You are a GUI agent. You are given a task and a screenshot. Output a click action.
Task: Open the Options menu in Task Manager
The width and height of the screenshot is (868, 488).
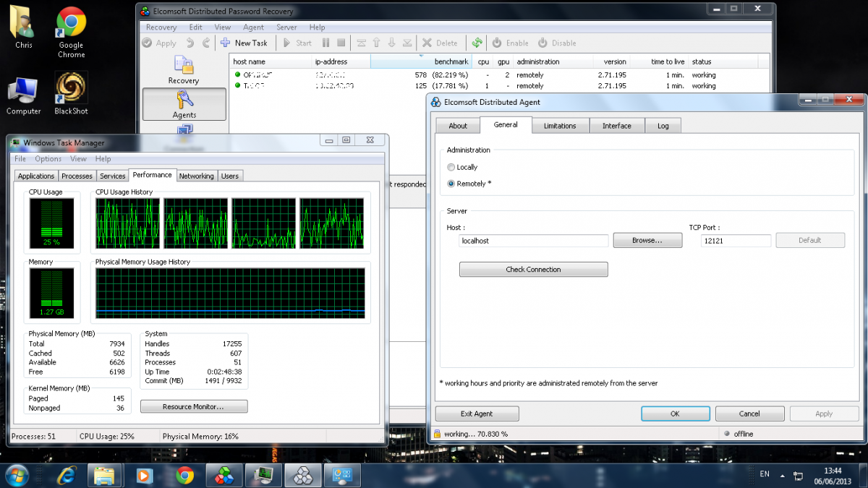48,158
